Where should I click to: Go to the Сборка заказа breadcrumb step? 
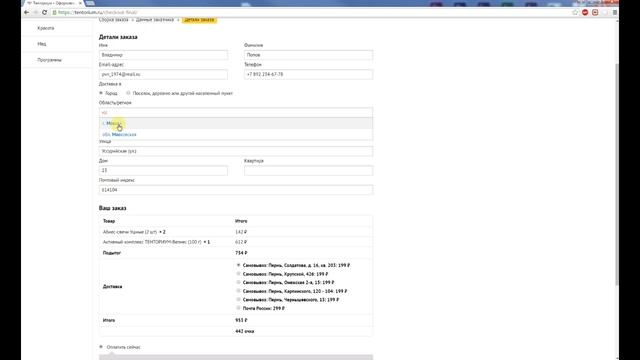pyautogui.click(x=113, y=20)
